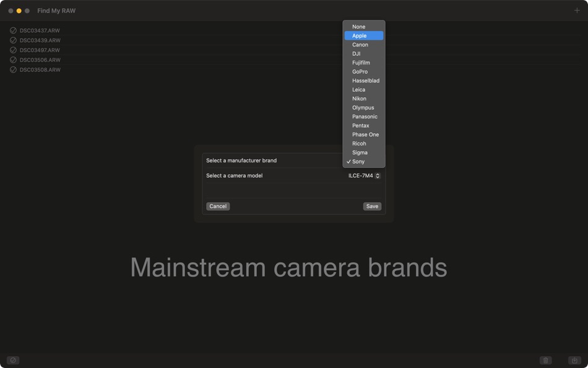Select file name DSC03437.ARW

(x=40, y=30)
